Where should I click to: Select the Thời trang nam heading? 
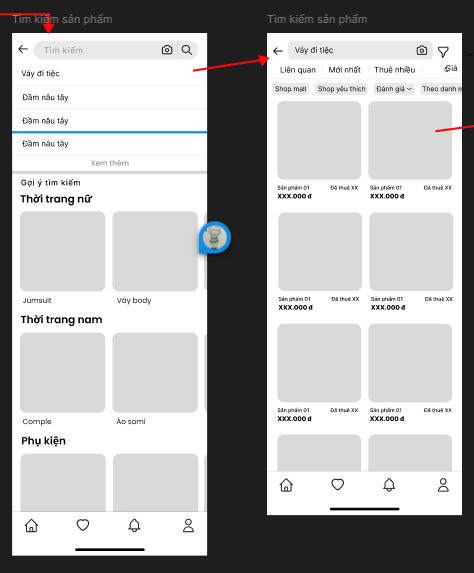coord(61,319)
